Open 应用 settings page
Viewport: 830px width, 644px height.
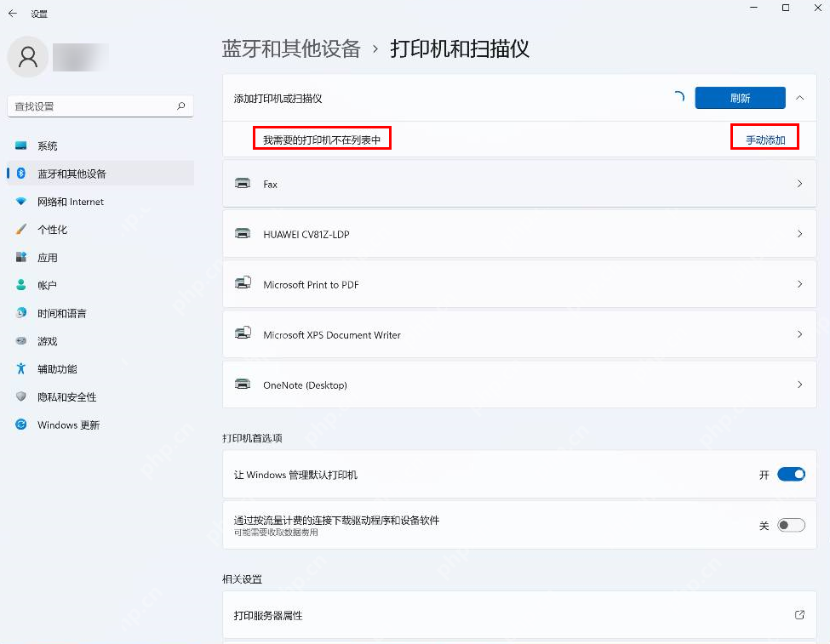(x=100, y=258)
